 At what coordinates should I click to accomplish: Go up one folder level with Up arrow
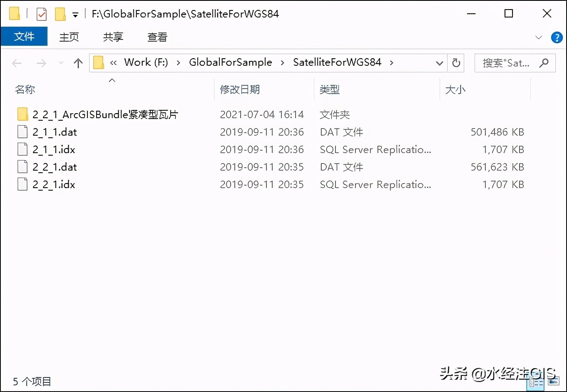pos(78,63)
